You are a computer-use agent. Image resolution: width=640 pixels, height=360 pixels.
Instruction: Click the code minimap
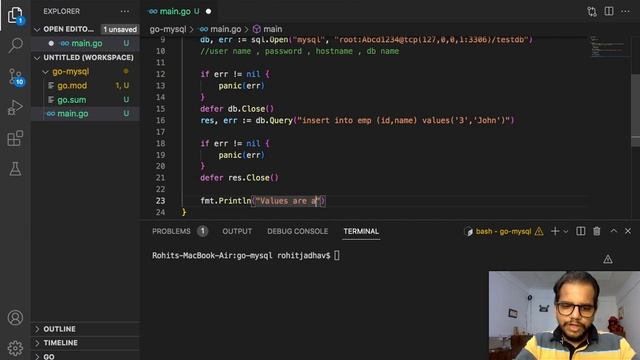click(x=608, y=46)
